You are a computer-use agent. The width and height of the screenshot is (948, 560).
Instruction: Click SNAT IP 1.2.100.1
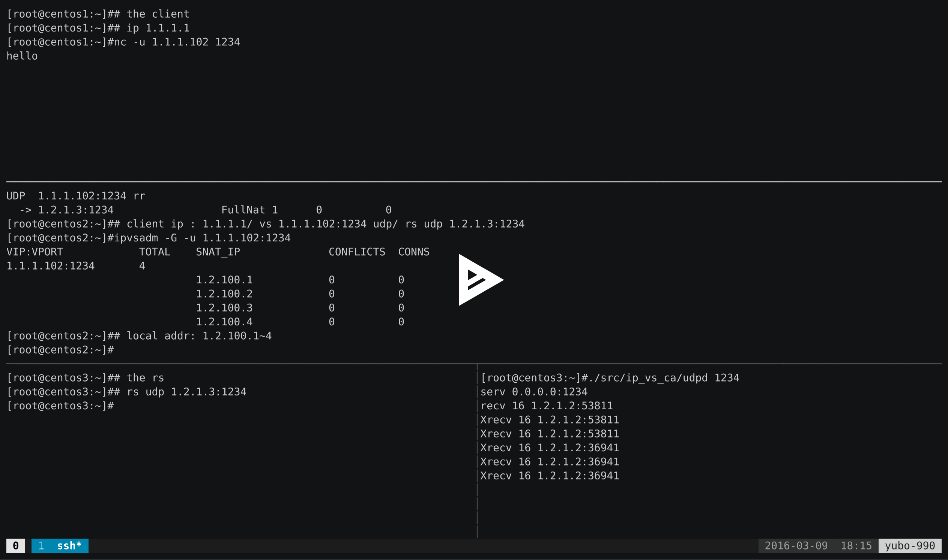point(224,280)
